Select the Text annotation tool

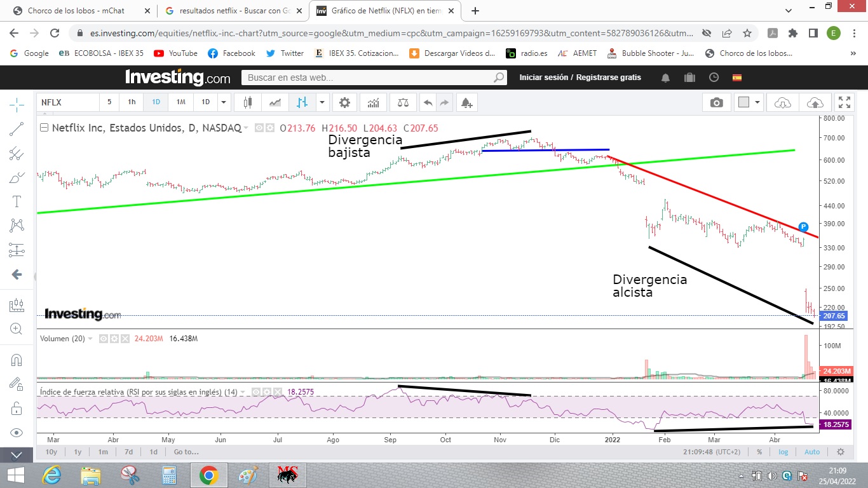tap(17, 201)
